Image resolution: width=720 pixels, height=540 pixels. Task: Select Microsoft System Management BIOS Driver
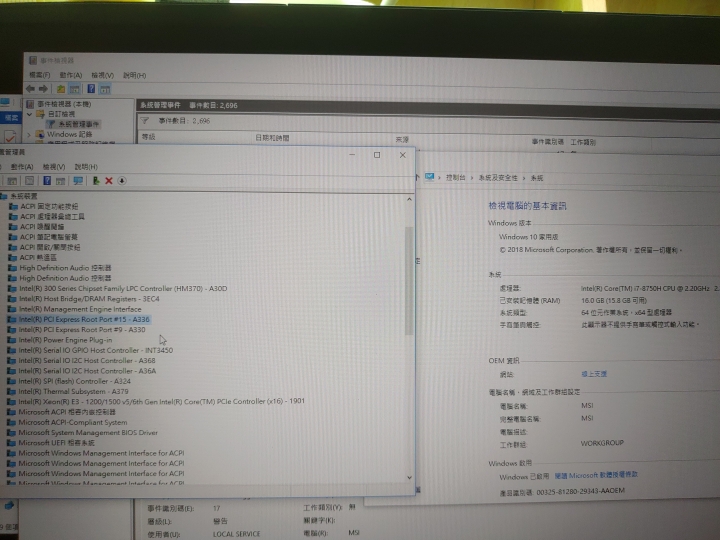pos(88,433)
